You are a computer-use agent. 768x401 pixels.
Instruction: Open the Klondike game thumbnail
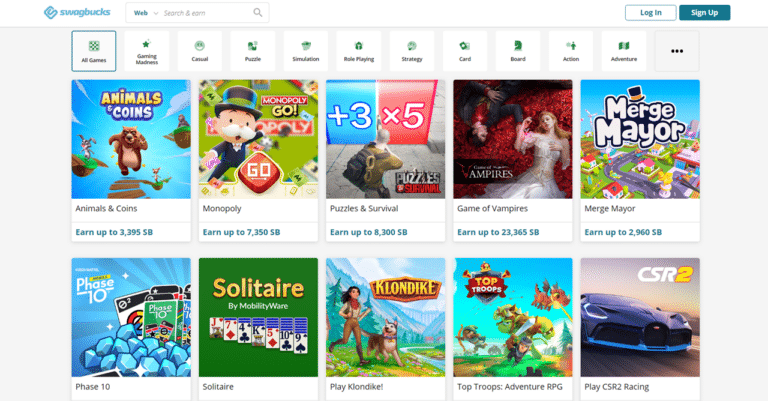[385, 317]
